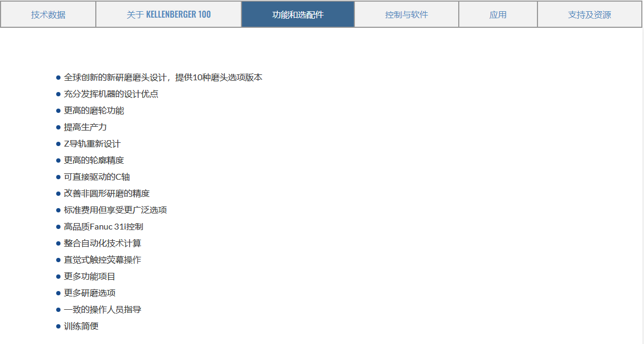
Task: Select the Z导轨重新设计 bullet text
Action: click(92, 144)
